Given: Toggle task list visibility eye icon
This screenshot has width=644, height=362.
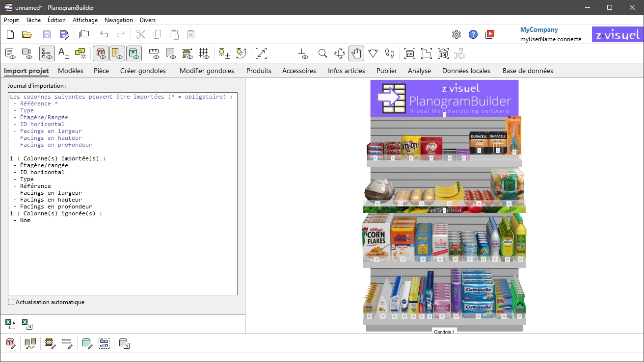Looking at the screenshot, I should tap(10, 53).
